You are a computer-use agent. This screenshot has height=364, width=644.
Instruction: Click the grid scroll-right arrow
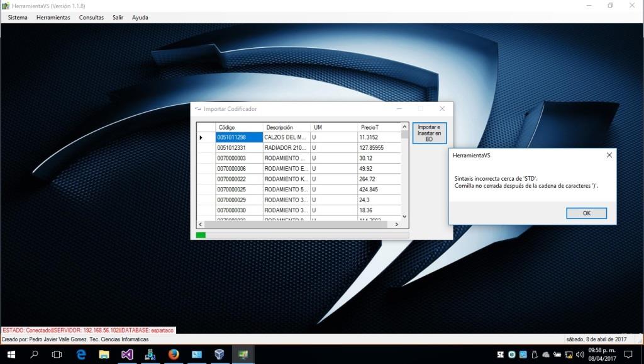point(397,225)
